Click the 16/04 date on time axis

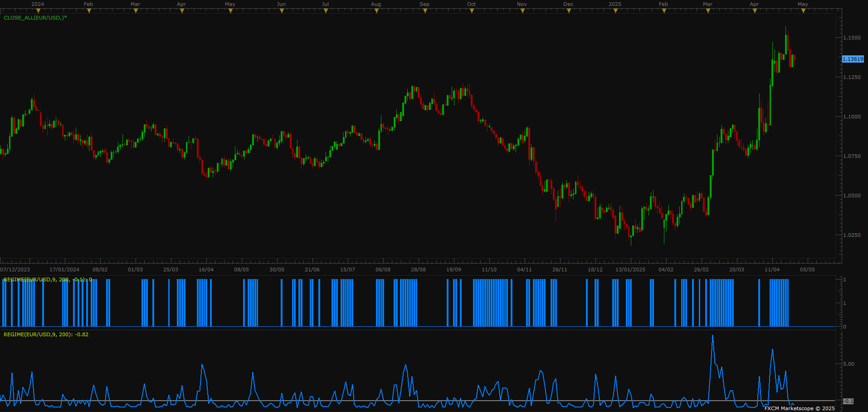point(206,270)
